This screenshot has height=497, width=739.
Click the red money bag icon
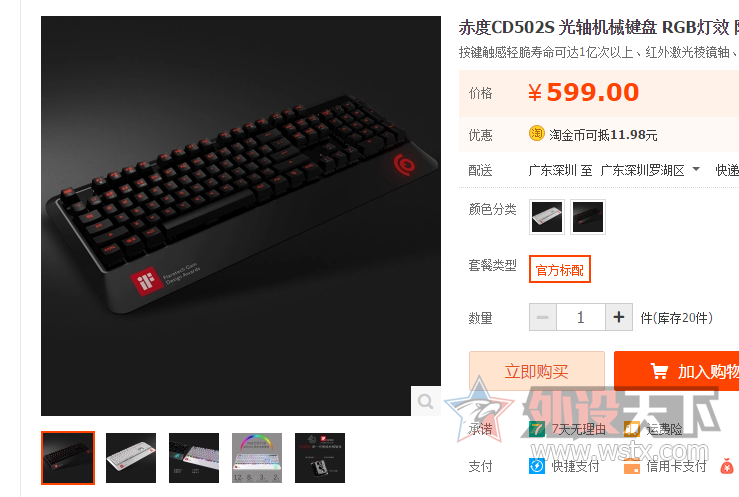[727, 466]
